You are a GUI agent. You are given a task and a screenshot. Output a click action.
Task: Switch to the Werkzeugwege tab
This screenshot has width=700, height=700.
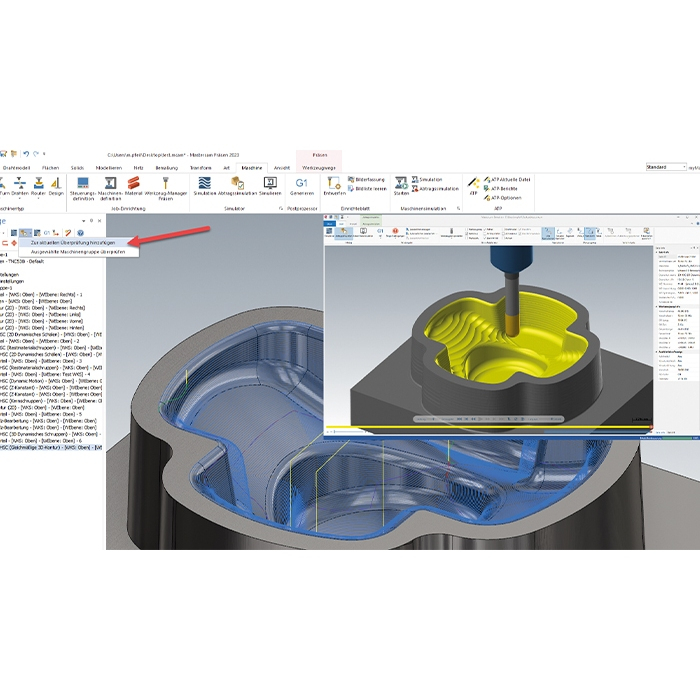(319, 168)
